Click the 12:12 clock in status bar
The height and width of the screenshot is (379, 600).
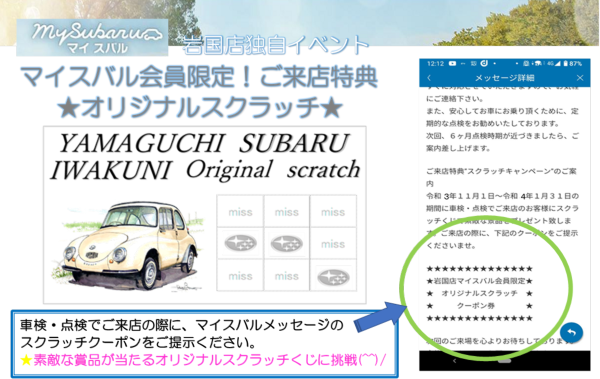coord(435,64)
